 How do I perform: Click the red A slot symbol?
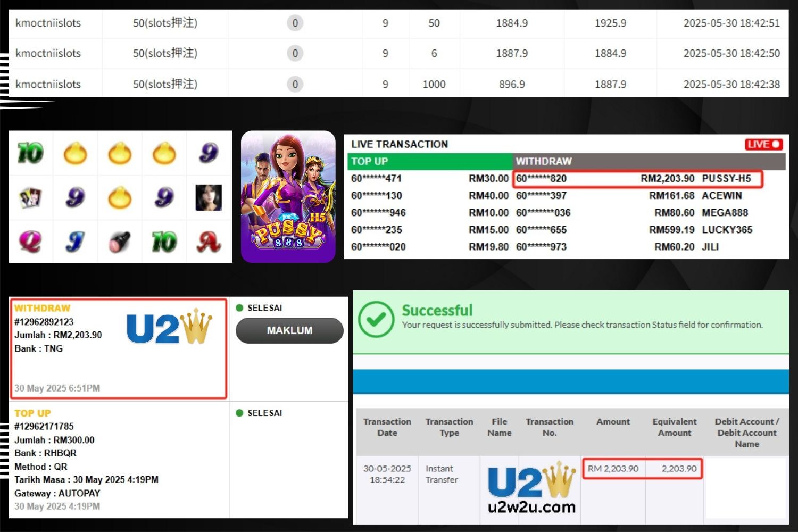click(209, 242)
